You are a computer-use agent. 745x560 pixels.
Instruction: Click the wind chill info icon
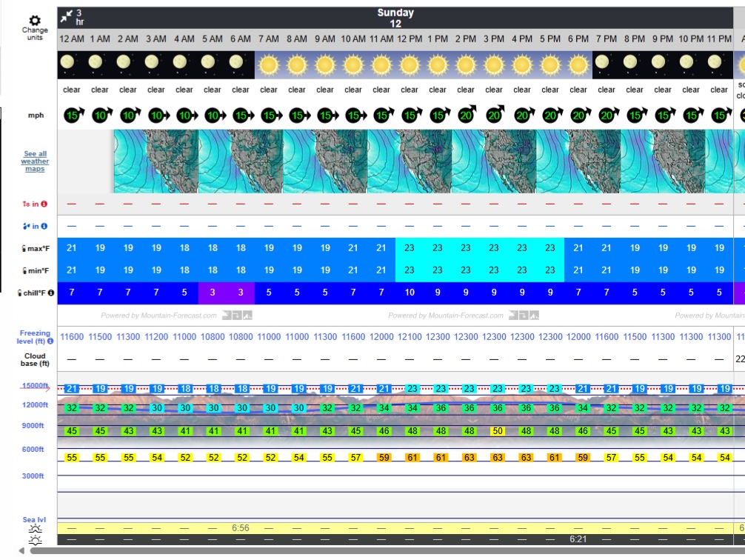pyautogui.click(x=51, y=293)
